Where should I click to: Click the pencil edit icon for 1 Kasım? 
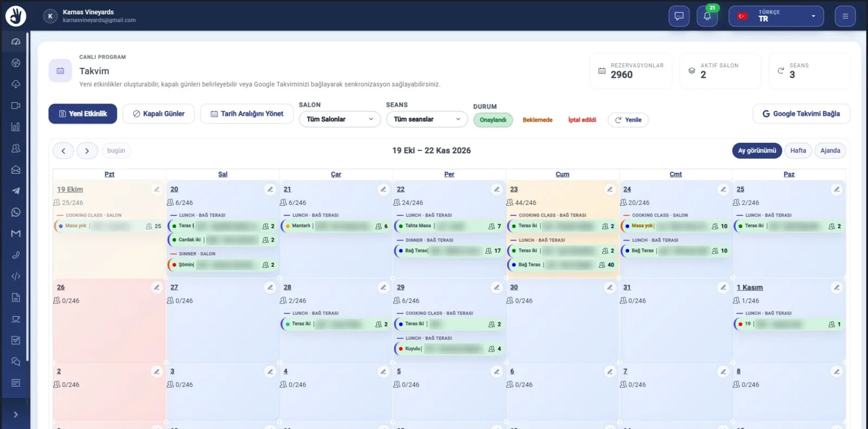click(x=837, y=287)
